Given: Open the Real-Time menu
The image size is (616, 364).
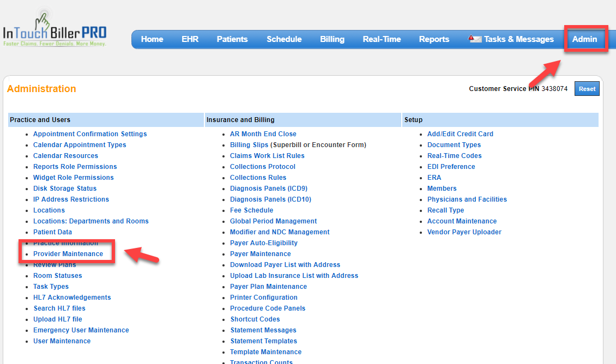Looking at the screenshot, I should pyautogui.click(x=382, y=39).
